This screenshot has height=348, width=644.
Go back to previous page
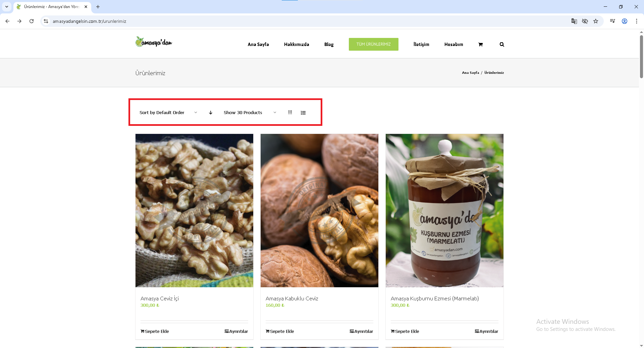7,21
